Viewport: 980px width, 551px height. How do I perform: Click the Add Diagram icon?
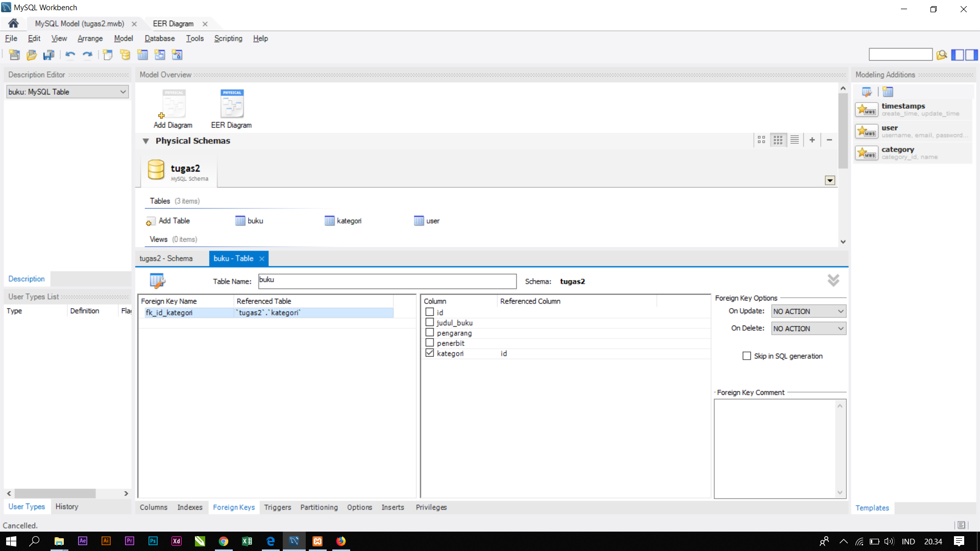coord(174,104)
